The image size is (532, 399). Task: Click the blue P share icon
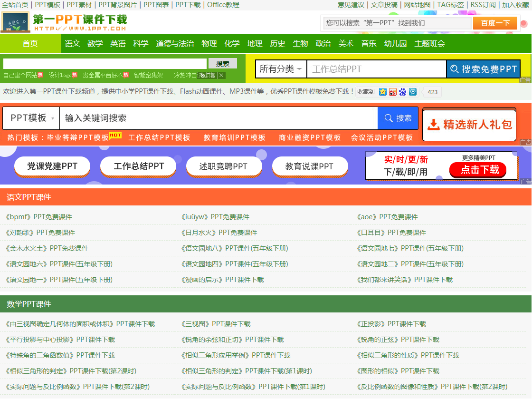(x=413, y=92)
